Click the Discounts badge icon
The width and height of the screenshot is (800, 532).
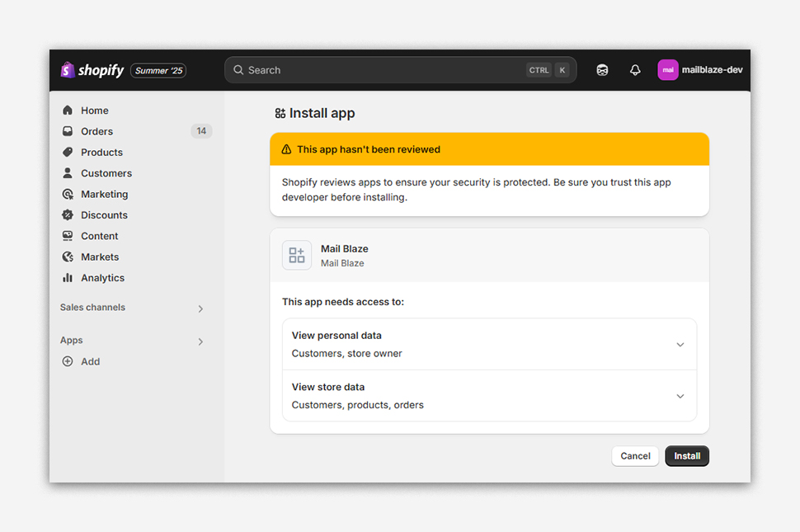pos(68,214)
